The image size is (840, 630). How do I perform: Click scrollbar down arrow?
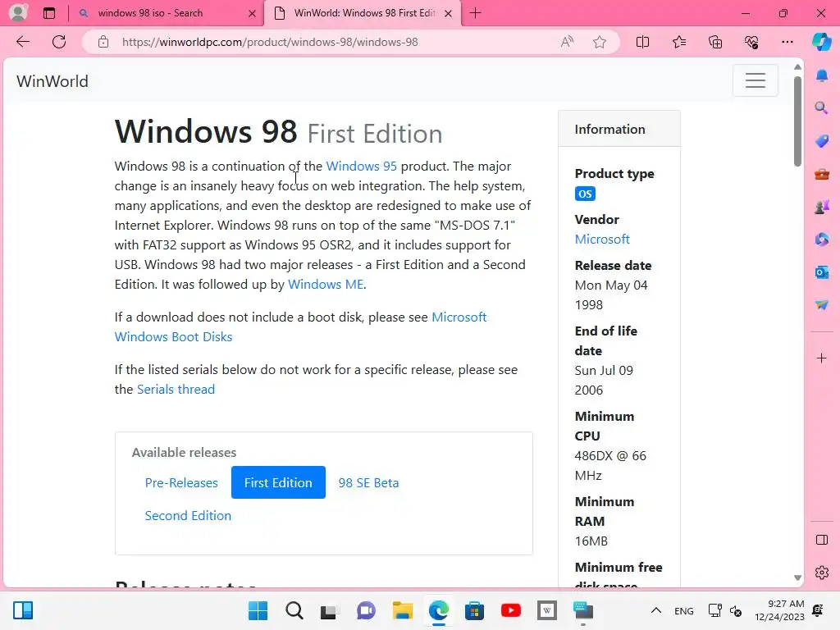(x=797, y=578)
